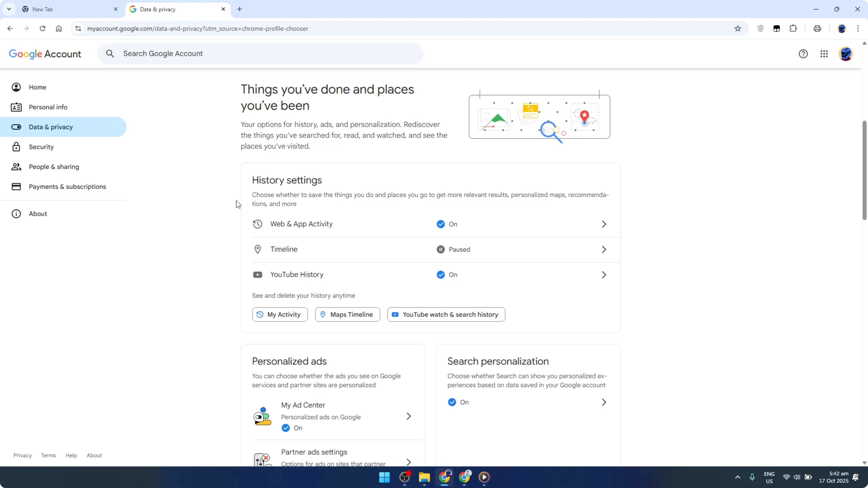Image resolution: width=868 pixels, height=488 pixels.
Task: Click the YouTube History play icon
Action: (x=258, y=274)
